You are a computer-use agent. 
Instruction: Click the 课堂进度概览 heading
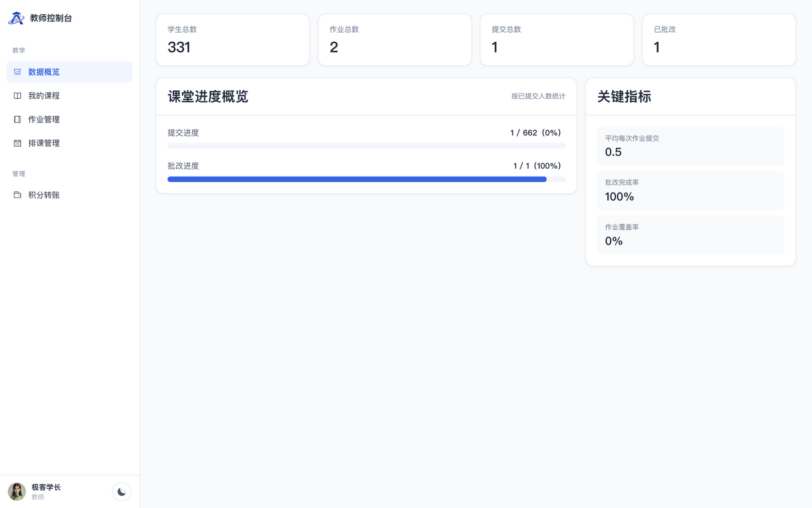pos(208,97)
